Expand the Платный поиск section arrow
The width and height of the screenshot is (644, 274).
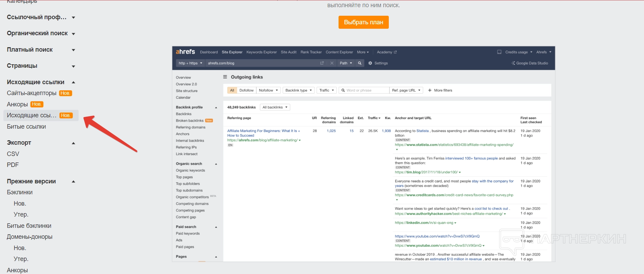(x=73, y=50)
